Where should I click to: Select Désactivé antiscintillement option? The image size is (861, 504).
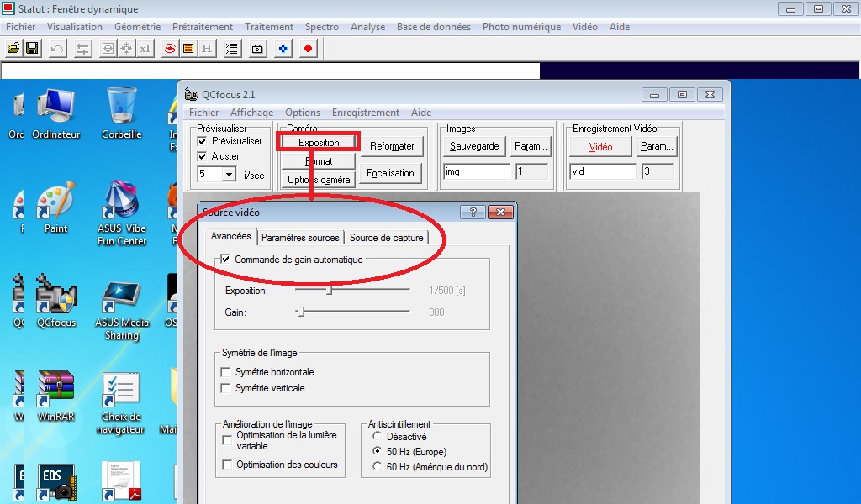pyautogui.click(x=377, y=436)
